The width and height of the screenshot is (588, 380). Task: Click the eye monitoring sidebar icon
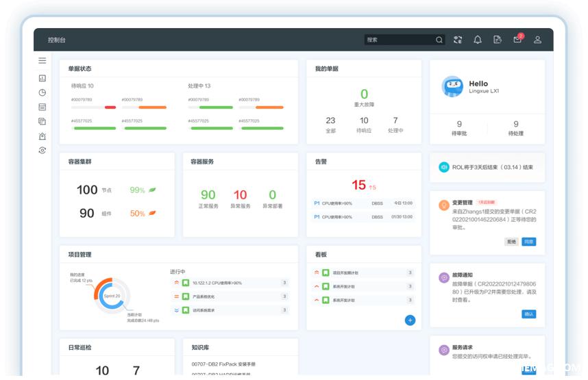tap(42, 151)
